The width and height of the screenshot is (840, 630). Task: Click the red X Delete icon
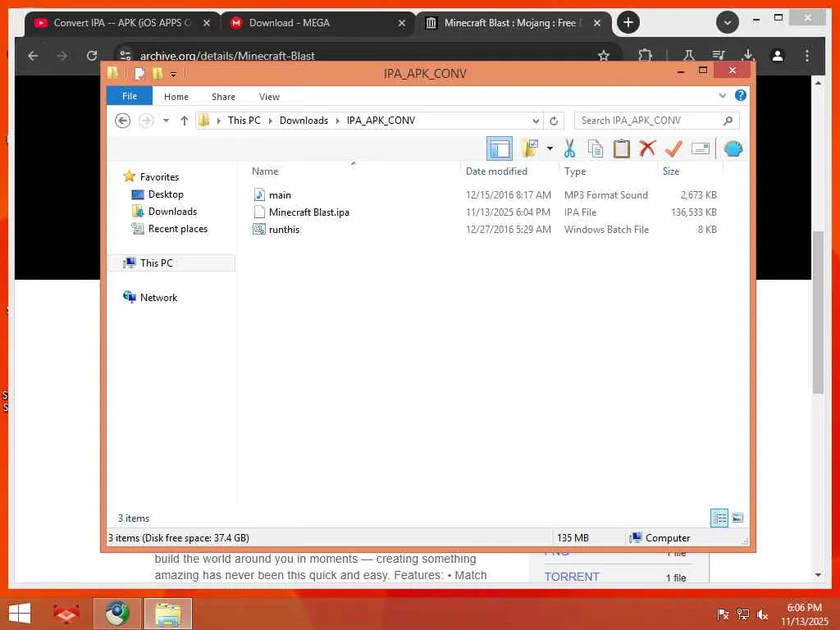click(647, 148)
